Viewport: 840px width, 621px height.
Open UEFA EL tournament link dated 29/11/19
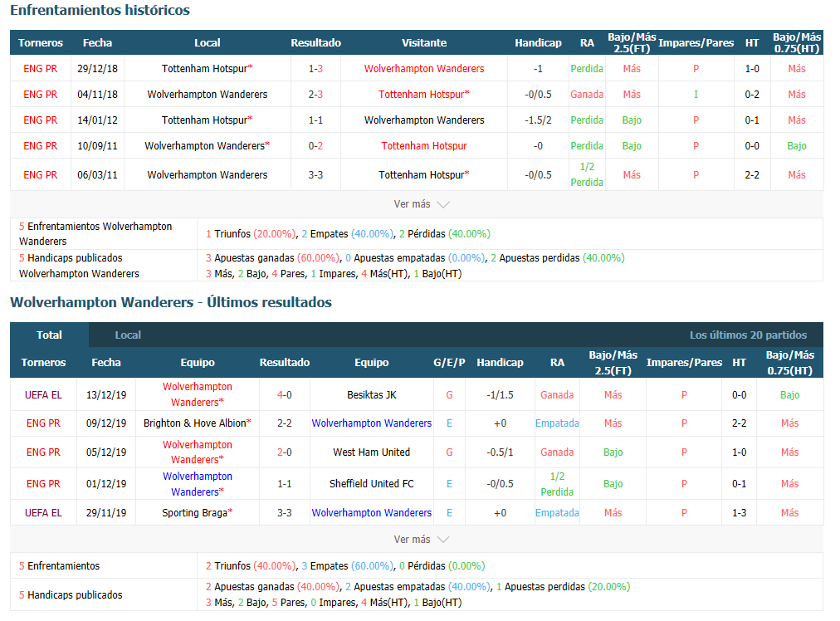(43, 513)
